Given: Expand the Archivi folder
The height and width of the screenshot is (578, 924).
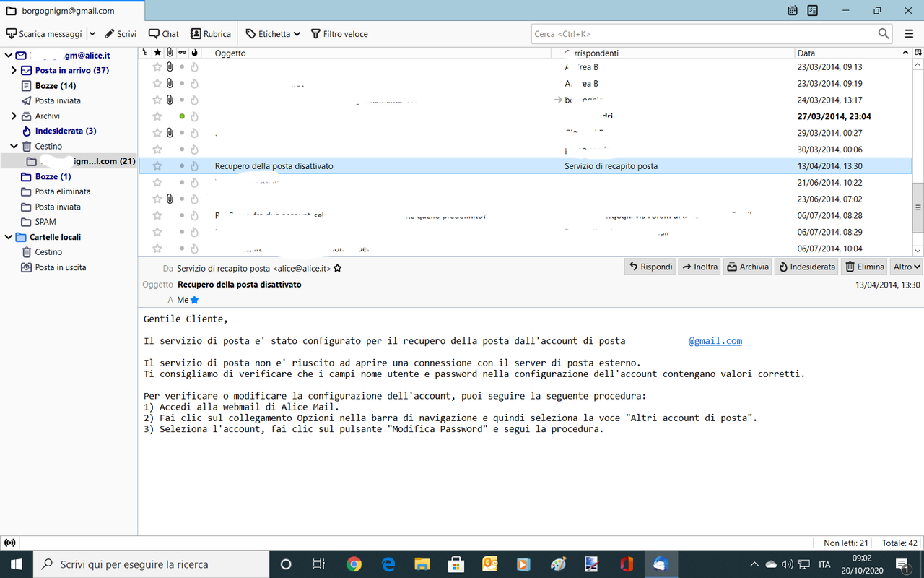Looking at the screenshot, I should point(14,116).
